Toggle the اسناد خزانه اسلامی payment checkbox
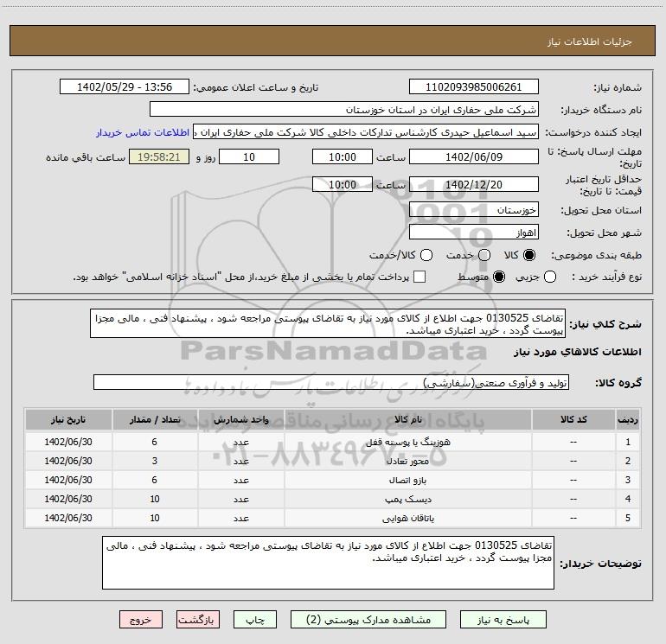This screenshot has width=666, height=644. click(x=419, y=277)
